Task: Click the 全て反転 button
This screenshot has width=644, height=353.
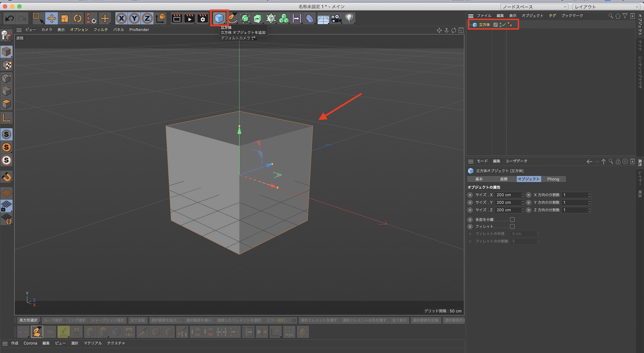Action: click(x=137, y=320)
